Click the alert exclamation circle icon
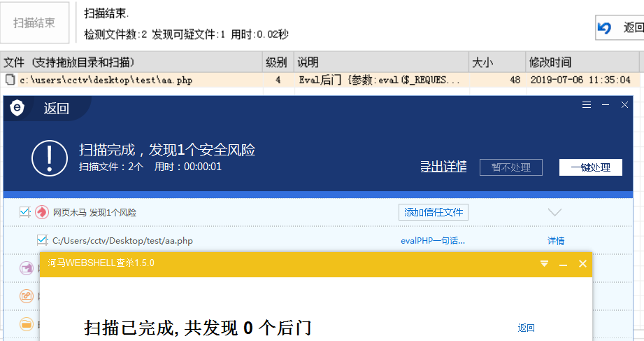The height and width of the screenshot is (341, 644). coord(50,158)
